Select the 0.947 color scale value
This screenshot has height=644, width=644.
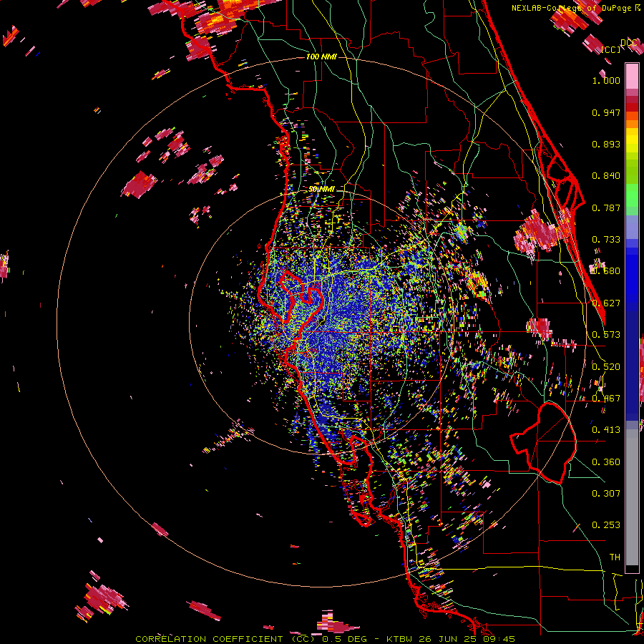coord(606,112)
